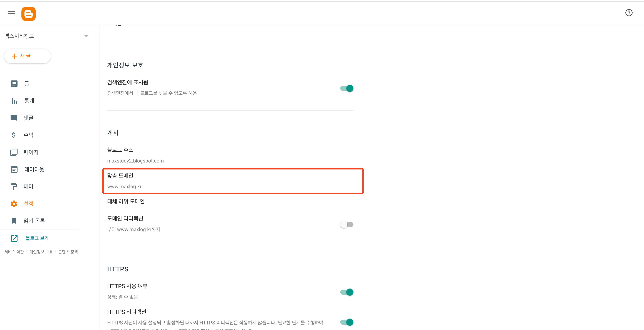Screen dimensions: 644x330
Task: Click the 서비스 약관 footer link
Action: click(14, 252)
